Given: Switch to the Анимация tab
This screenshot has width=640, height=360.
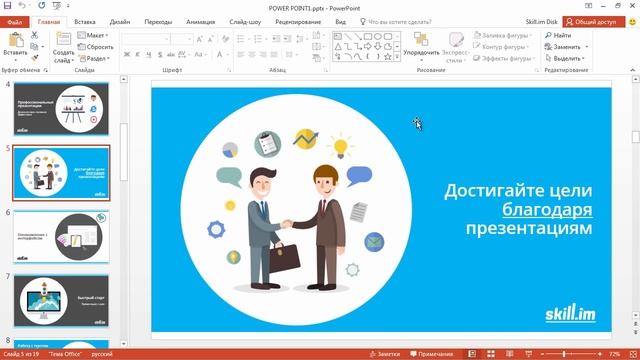Looking at the screenshot, I should pos(200,22).
